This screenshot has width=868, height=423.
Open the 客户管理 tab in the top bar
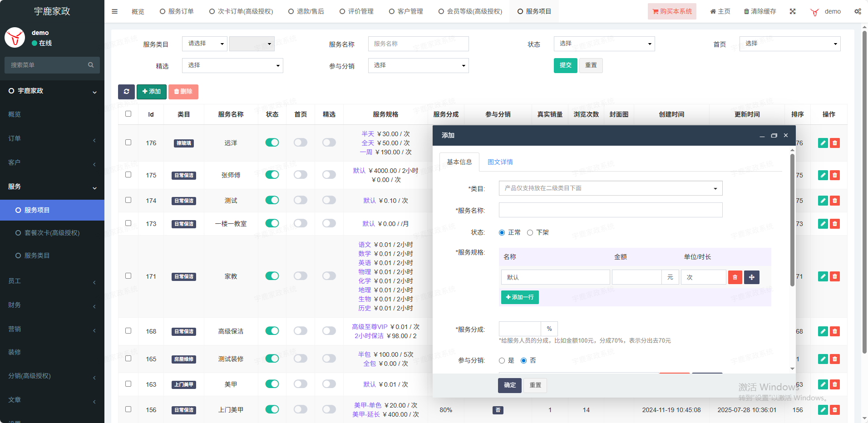click(406, 11)
